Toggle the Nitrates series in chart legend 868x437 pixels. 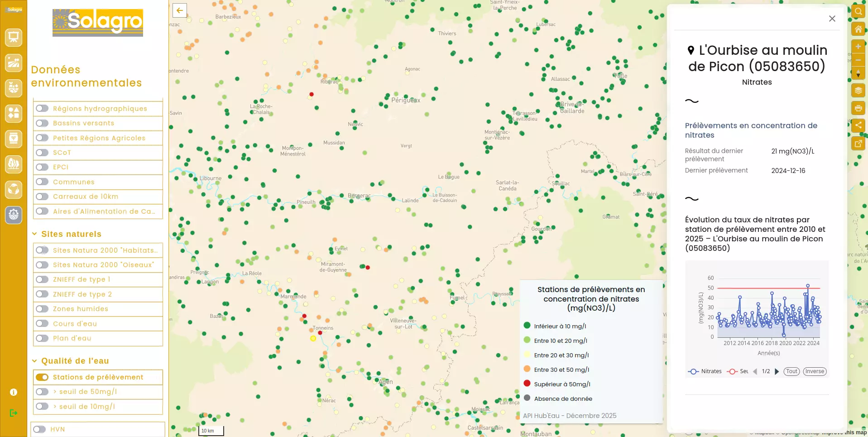(x=705, y=371)
